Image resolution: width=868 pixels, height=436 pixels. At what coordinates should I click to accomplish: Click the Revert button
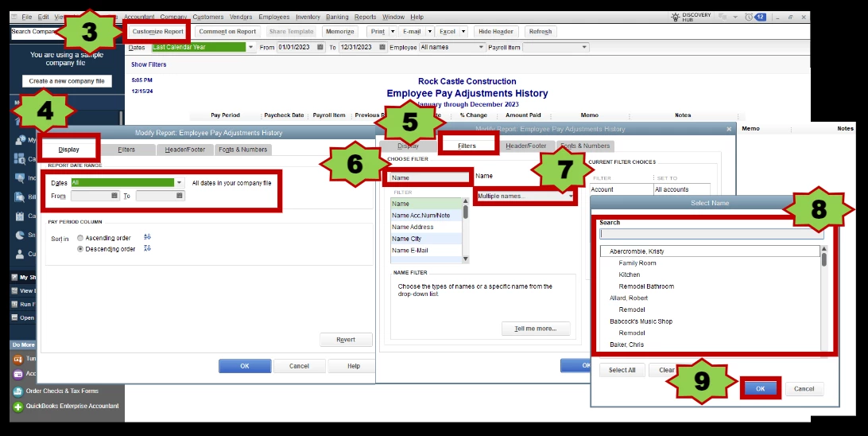346,340
